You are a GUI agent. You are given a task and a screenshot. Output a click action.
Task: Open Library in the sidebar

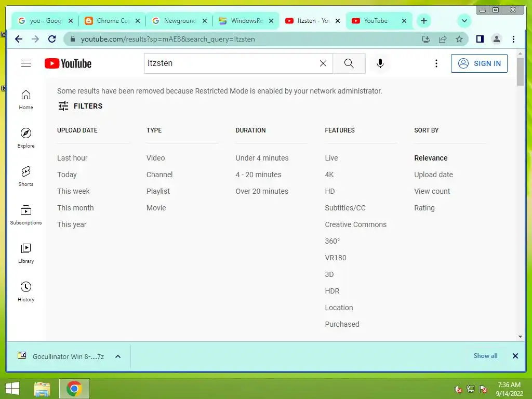tap(26, 254)
